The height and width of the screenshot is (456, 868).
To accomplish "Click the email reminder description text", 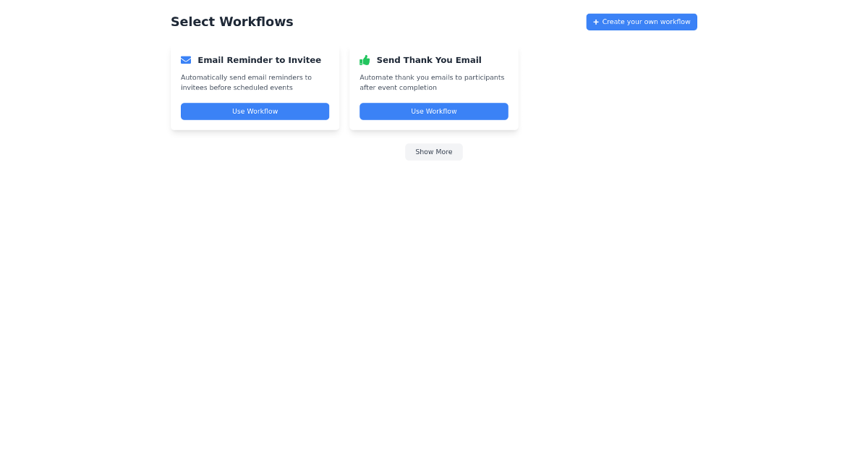I will click(x=247, y=83).
